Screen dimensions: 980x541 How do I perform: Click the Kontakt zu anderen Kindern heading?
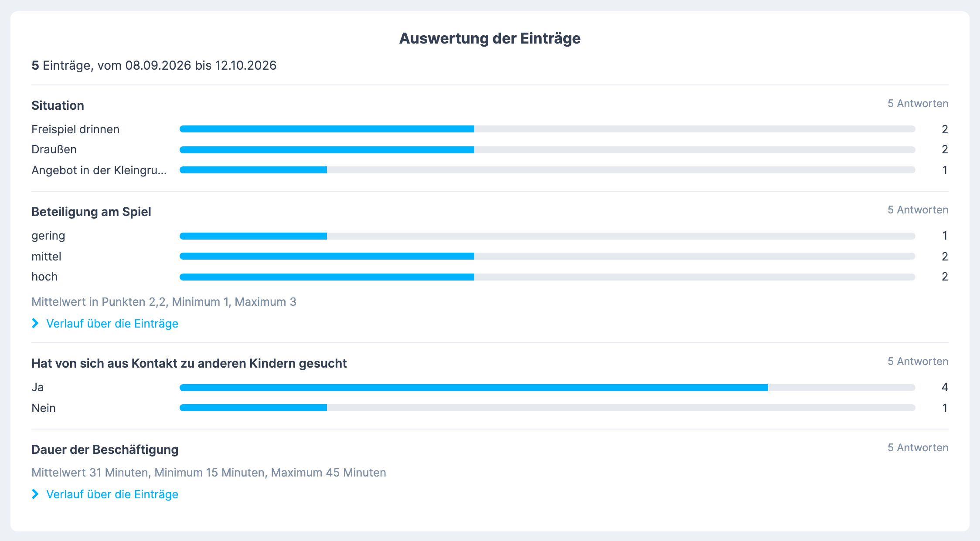click(x=189, y=363)
